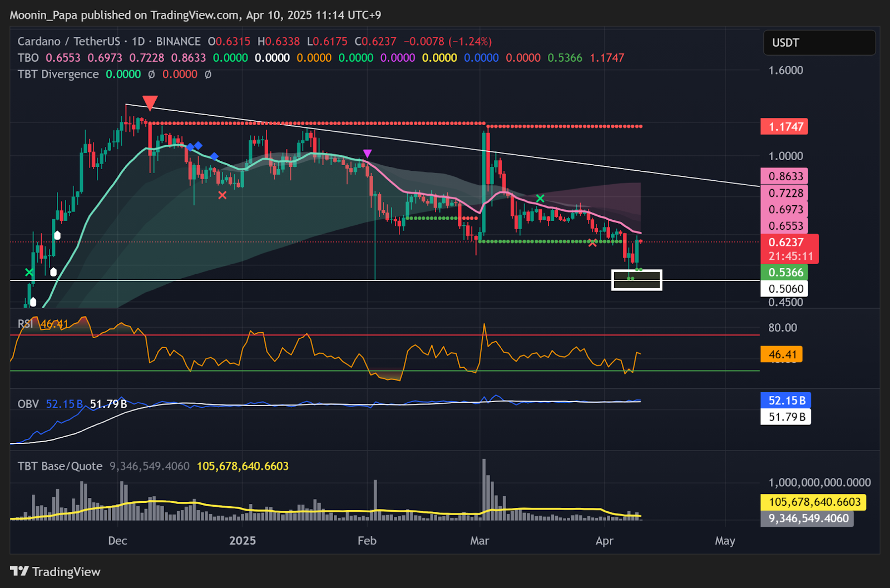Select the change value −0.0078 (−1.24%)
890x588 pixels.
click(448, 42)
